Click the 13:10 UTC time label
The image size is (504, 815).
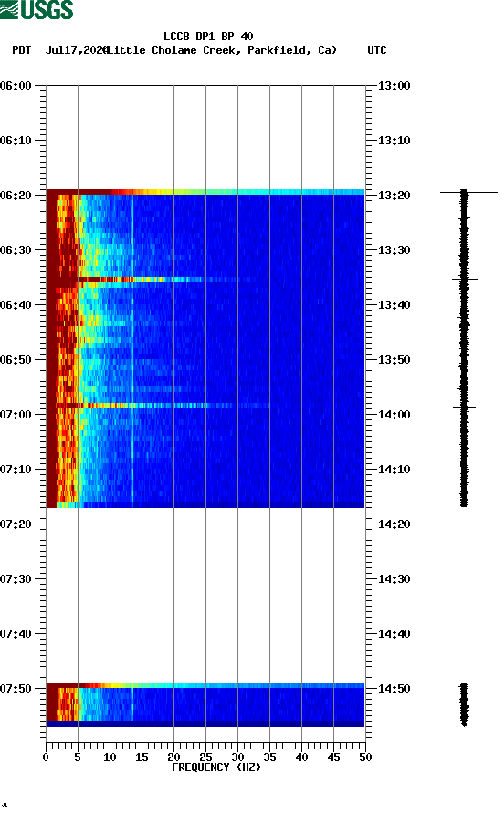click(394, 141)
